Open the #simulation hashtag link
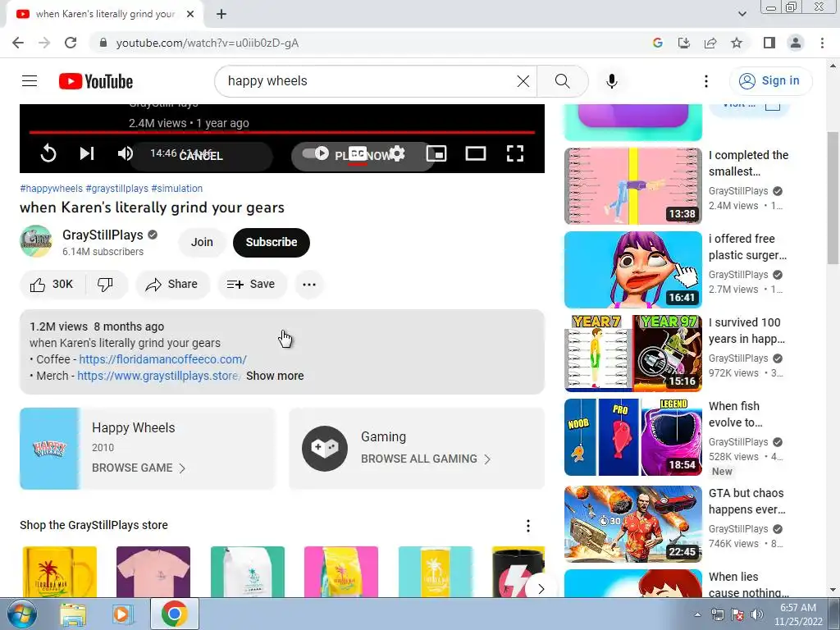The image size is (840, 630). (x=177, y=189)
